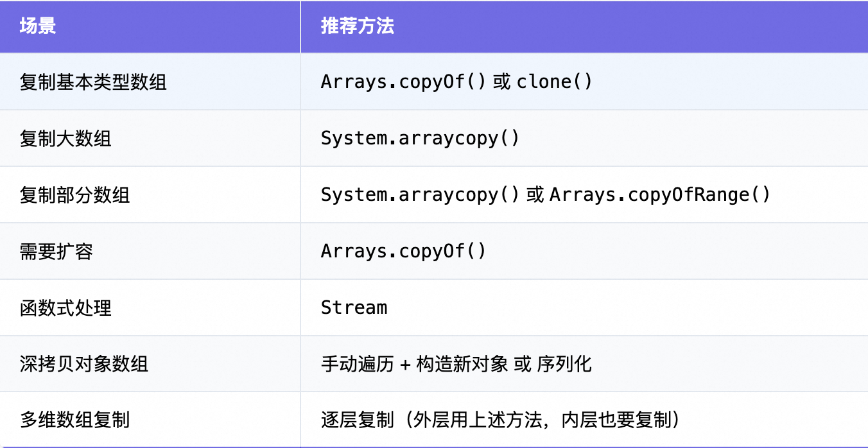Click the 函数式处理 cell
868x448 pixels.
pos(150,307)
